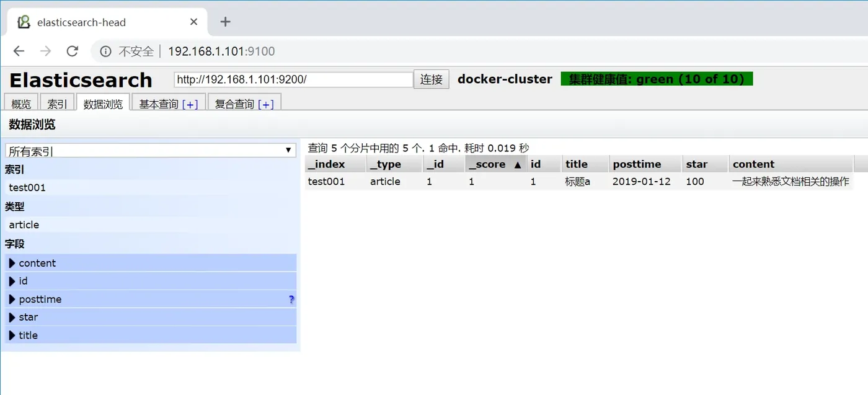Add a new 复合查询 tab with [+]

(266, 104)
